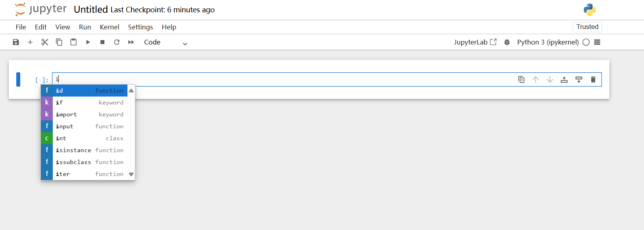This screenshot has height=230, width=644.
Task: Interrupt the kernel with stop icon
Action: click(x=102, y=42)
